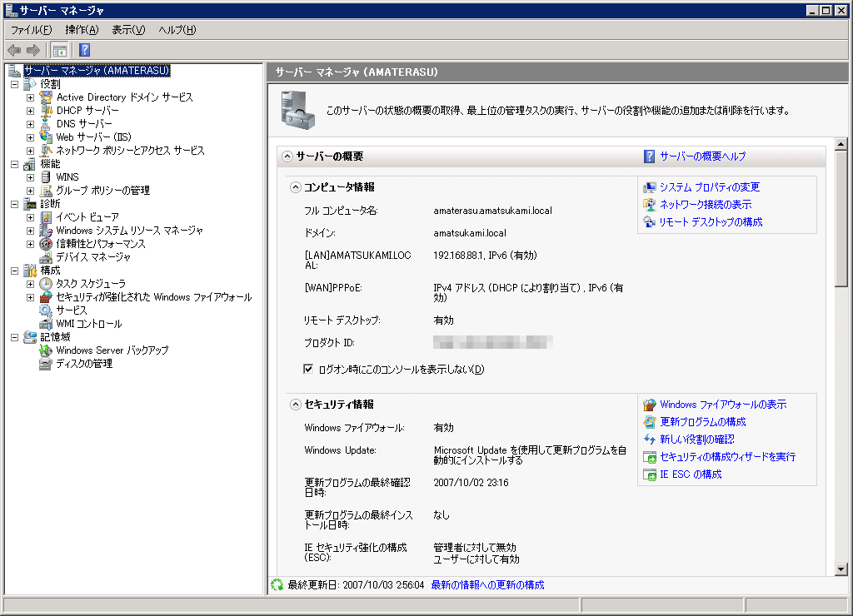Viewport: 853px width, 616px height.
Task: Collapse the サーバーの概要 section
Action: 287,156
